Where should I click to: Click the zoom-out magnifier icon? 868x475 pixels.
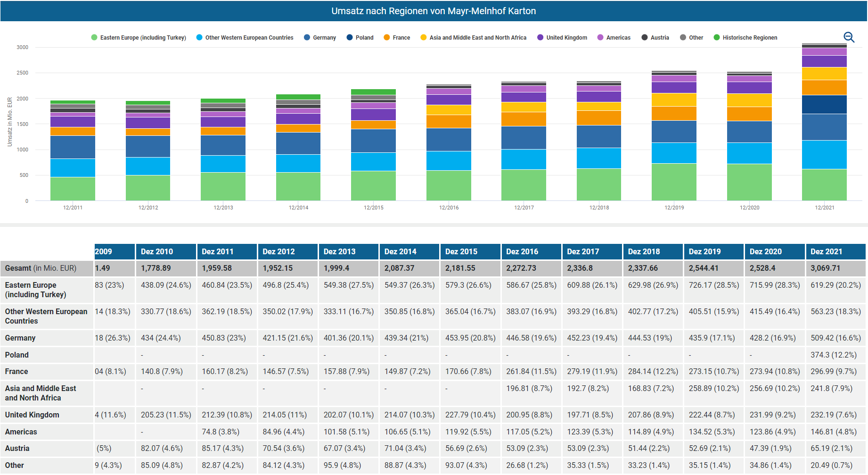tap(849, 37)
